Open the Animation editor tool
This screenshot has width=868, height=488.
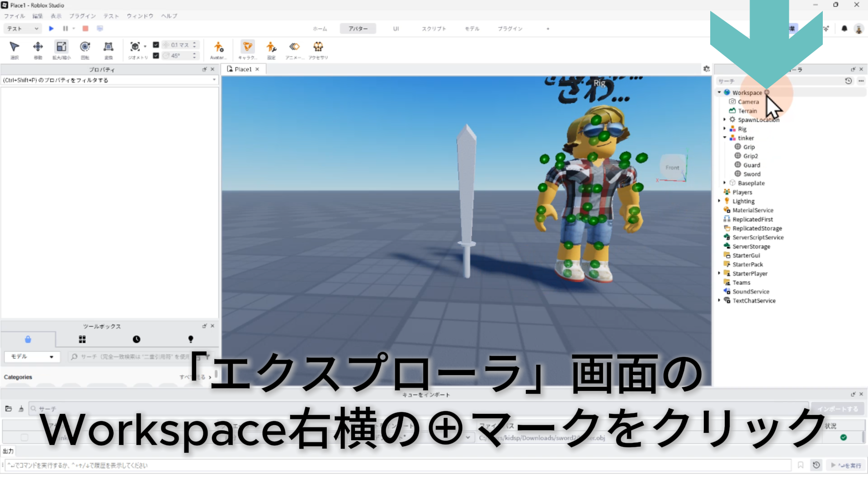pos(294,47)
